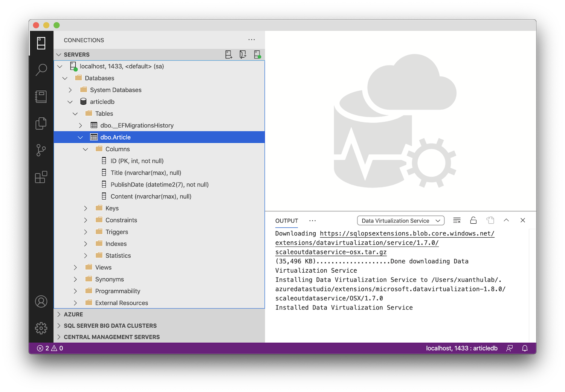The height and width of the screenshot is (392, 565).
Task: Open the Notebooks view icon
Action: 41,97
